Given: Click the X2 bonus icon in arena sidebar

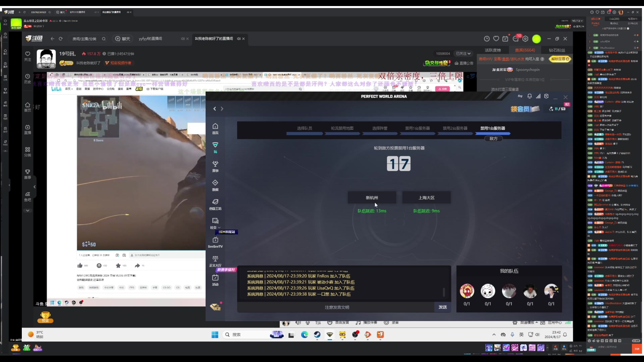Looking at the screenshot, I should click(215, 307).
